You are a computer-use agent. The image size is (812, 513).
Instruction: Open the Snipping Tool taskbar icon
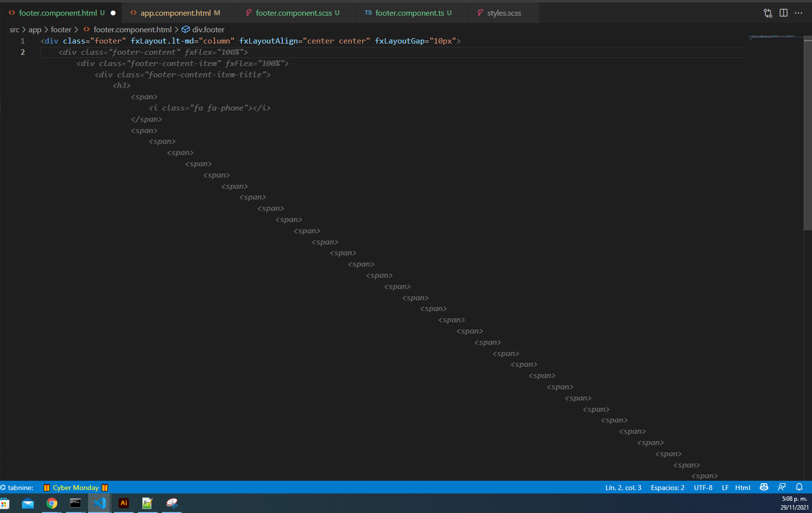click(x=172, y=503)
